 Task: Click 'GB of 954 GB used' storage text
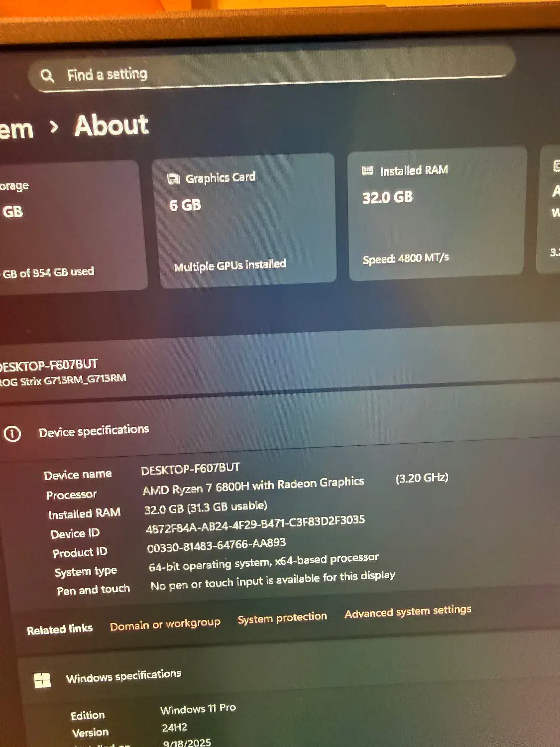[x=47, y=273]
